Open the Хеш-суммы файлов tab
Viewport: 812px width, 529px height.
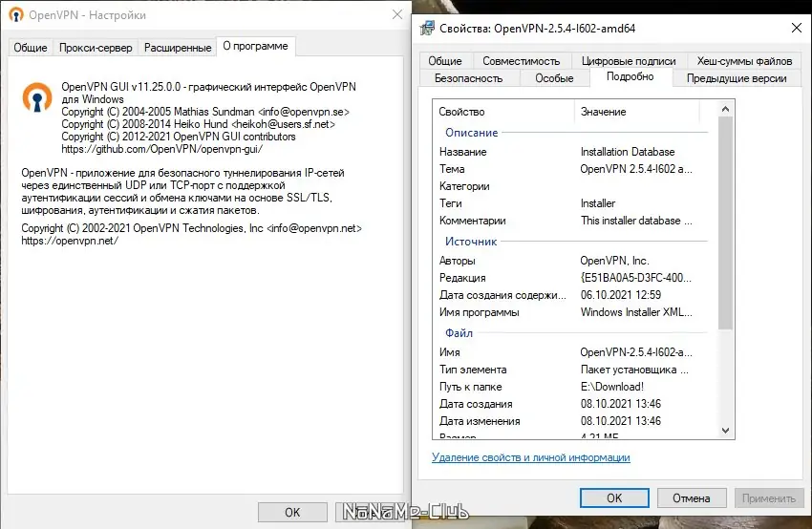744,61
